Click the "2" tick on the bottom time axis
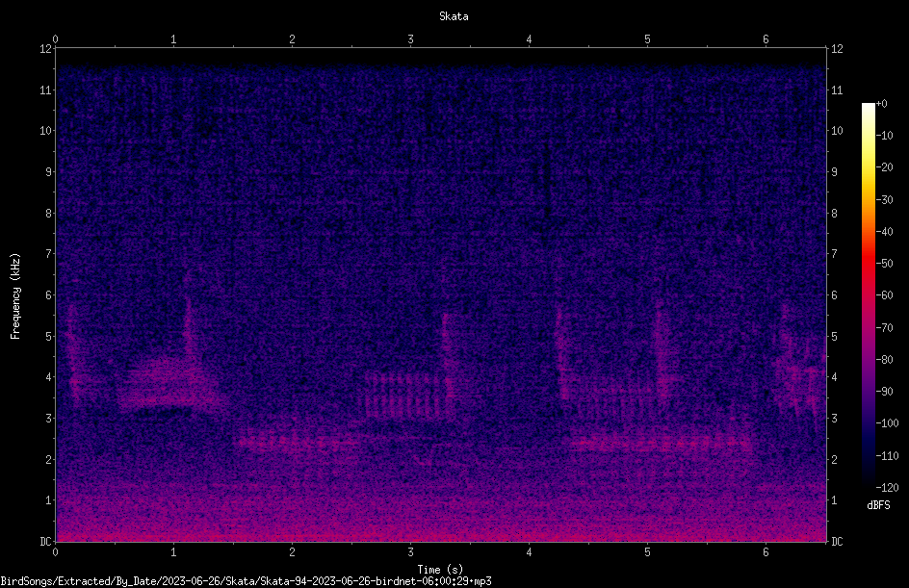Viewport: 909px width, 588px height. pos(292,552)
